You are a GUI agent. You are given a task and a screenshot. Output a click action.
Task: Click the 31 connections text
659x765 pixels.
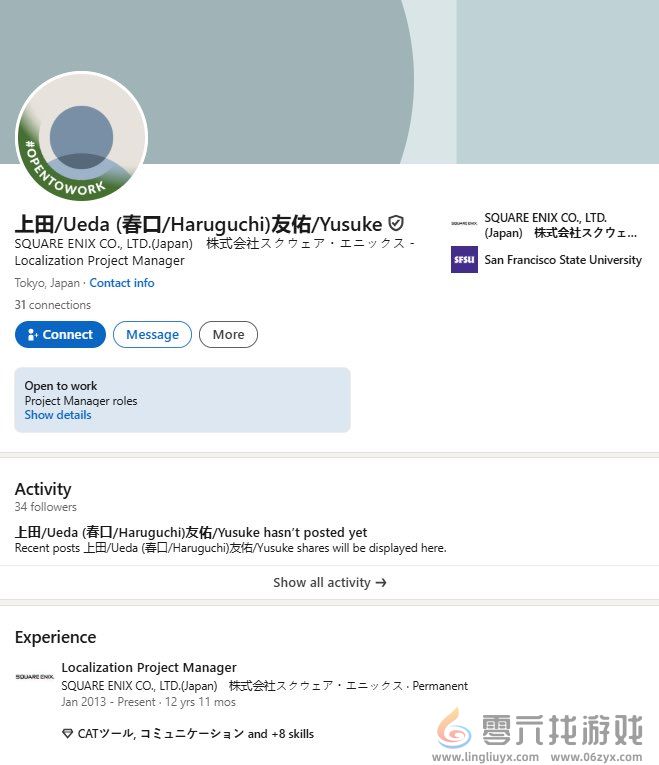tap(53, 305)
